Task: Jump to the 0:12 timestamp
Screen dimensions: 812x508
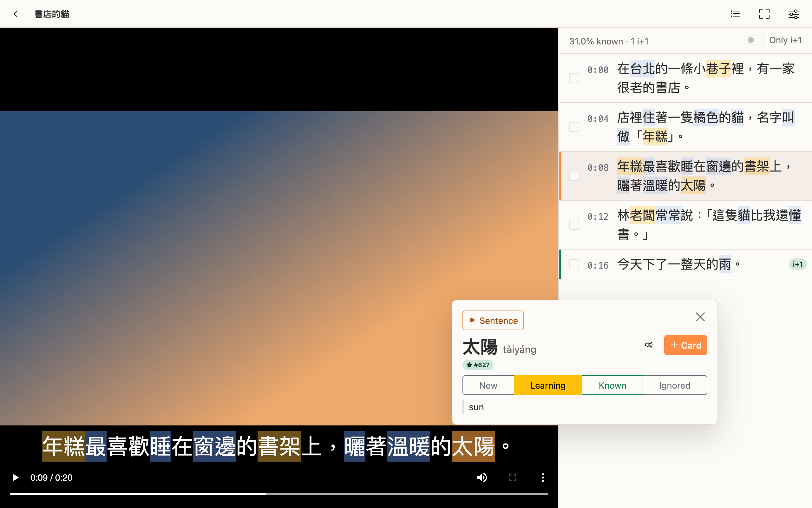Action: (x=598, y=216)
